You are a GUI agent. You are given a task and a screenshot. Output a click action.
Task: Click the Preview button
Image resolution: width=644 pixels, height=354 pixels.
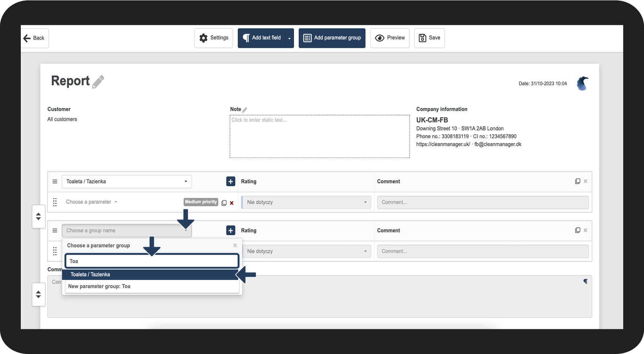tap(390, 38)
